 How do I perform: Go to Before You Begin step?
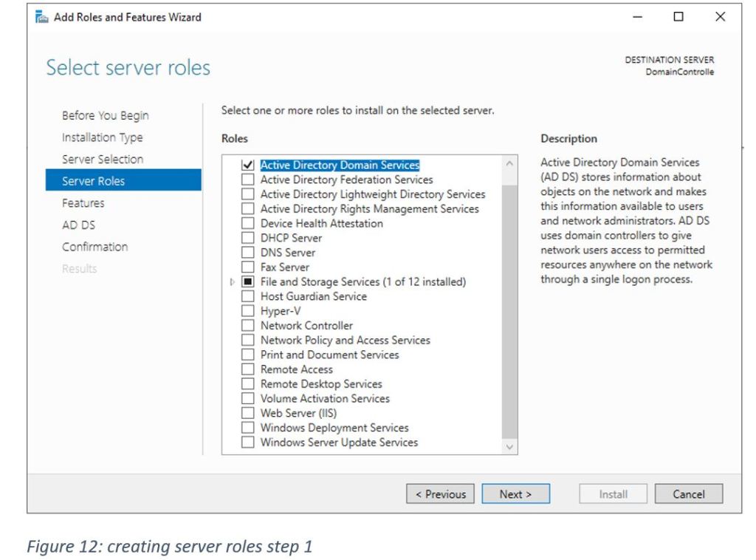click(x=105, y=115)
